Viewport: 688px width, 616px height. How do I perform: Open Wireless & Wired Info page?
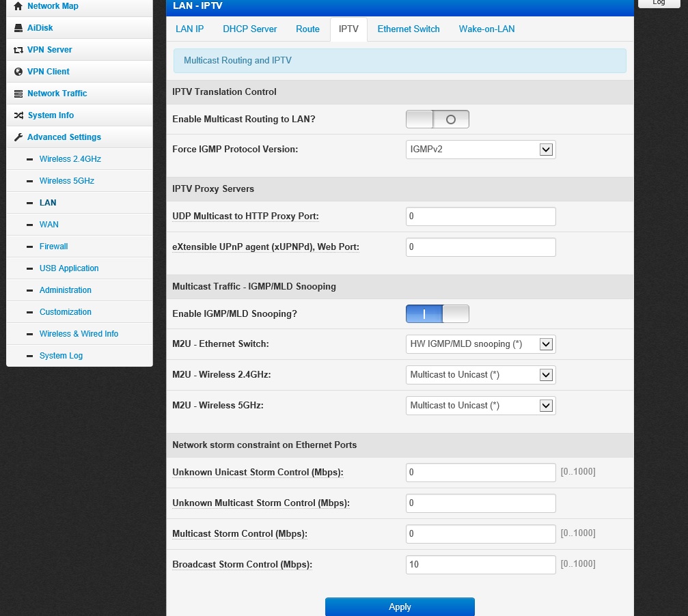[79, 334]
